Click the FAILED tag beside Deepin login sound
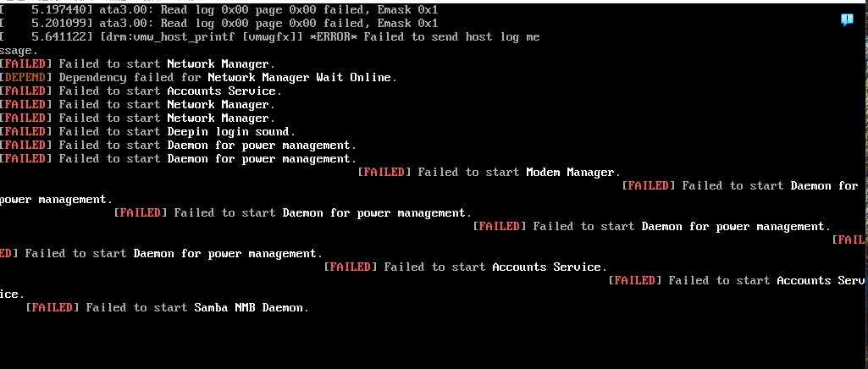The height and width of the screenshot is (369, 868). (25, 131)
